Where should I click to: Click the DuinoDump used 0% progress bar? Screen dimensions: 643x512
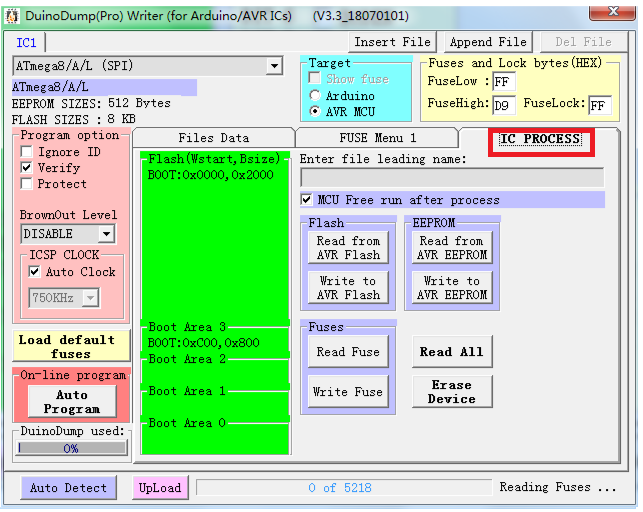pos(72,448)
